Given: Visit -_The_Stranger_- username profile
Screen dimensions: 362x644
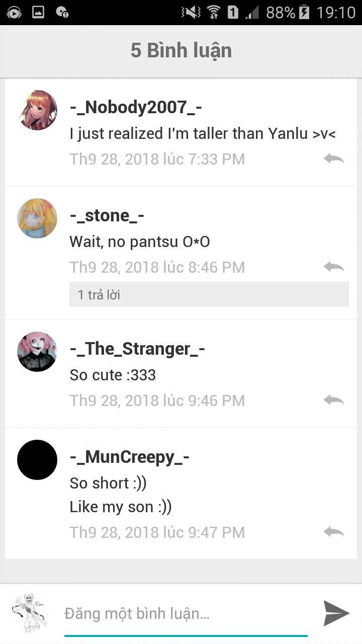Looking at the screenshot, I should pyautogui.click(x=137, y=349).
